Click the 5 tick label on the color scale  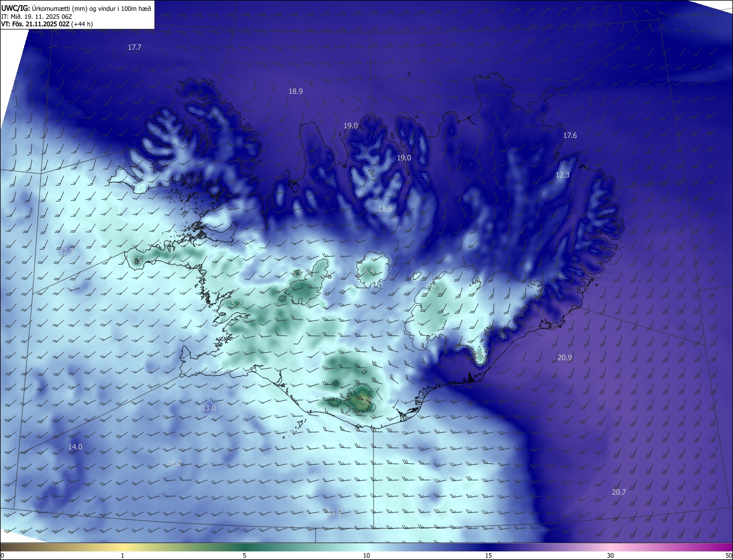pyautogui.click(x=245, y=556)
